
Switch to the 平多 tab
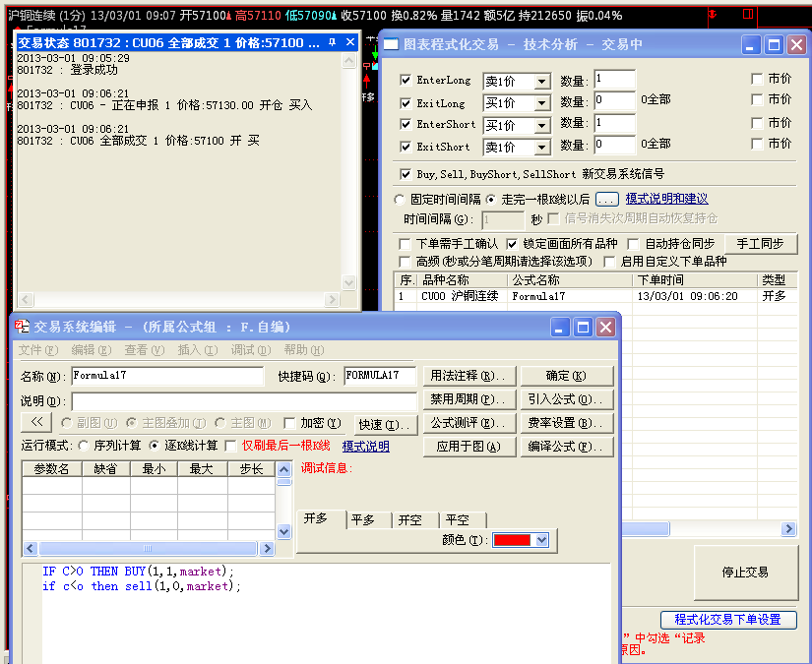[363, 520]
